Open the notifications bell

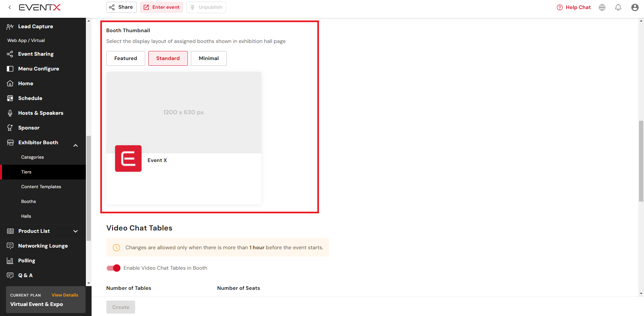[x=618, y=7]
